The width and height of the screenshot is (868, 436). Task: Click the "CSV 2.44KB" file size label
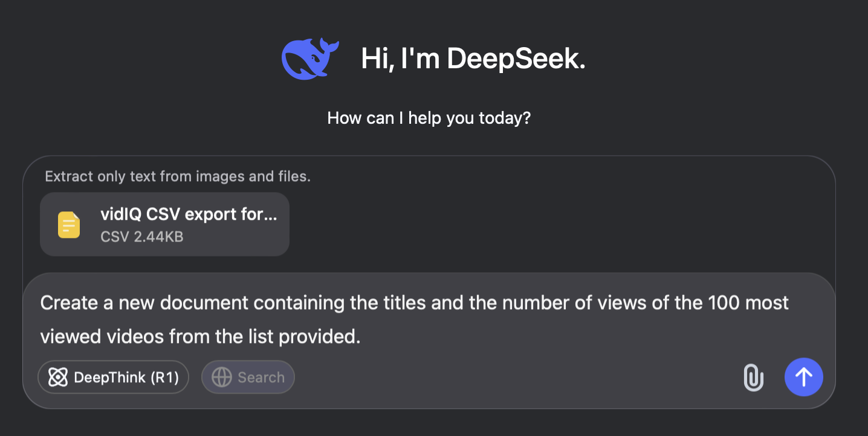142,236
